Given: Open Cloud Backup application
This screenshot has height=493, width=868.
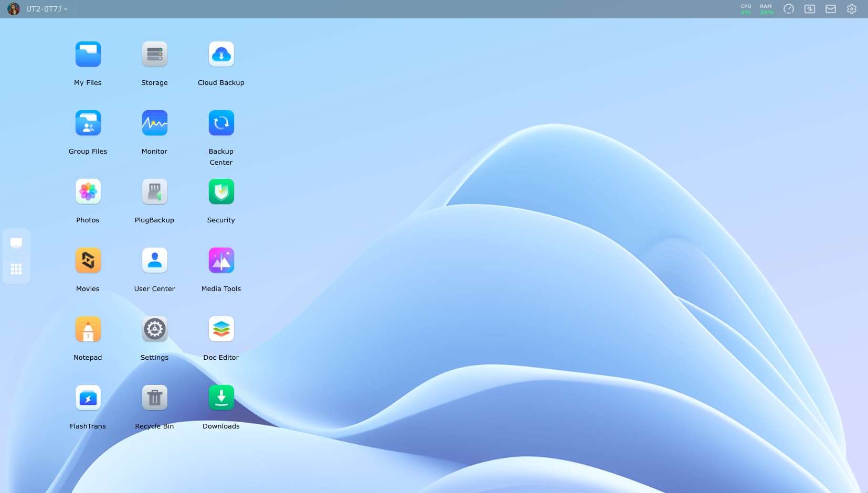Looking at the screenshot, I should point(221,55).
